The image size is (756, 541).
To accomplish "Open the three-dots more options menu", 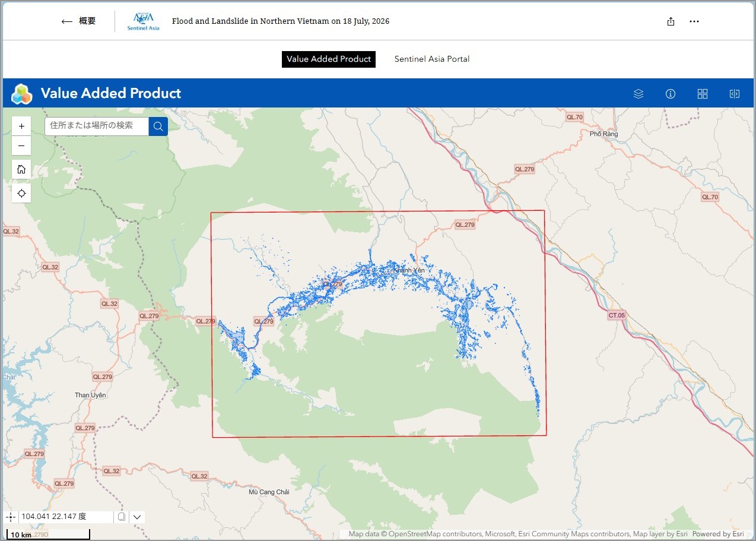I will (694, 21).
